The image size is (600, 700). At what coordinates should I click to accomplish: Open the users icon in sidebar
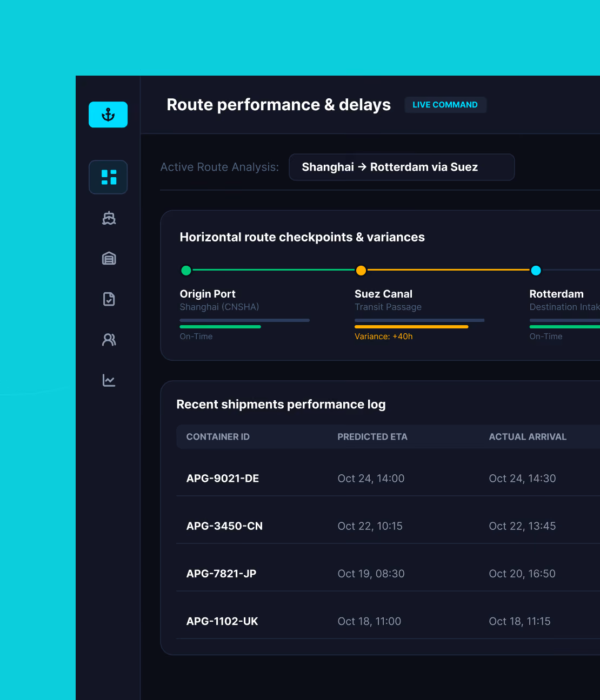109,339
